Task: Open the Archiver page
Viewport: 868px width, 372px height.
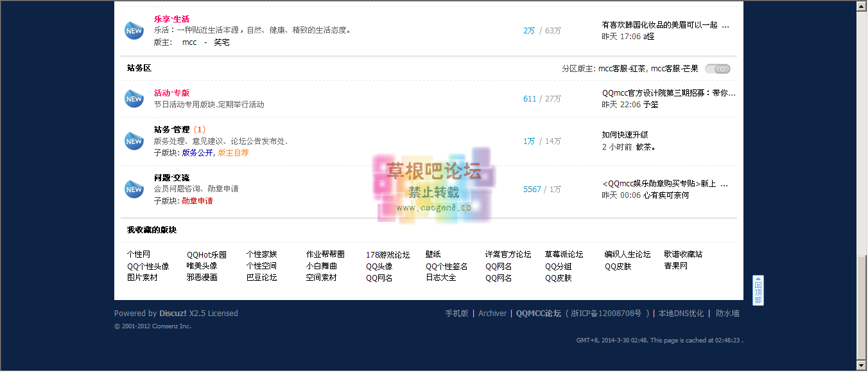Action: 492,313
